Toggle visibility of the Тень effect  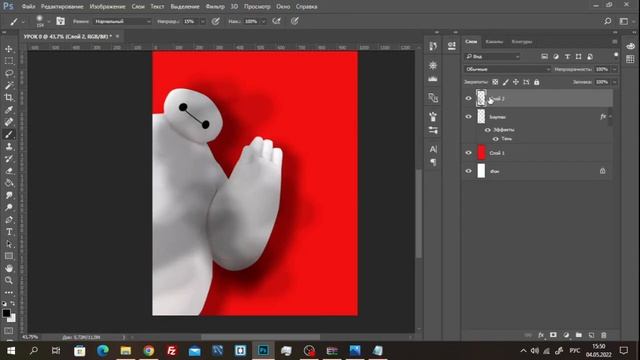point(496,139)
